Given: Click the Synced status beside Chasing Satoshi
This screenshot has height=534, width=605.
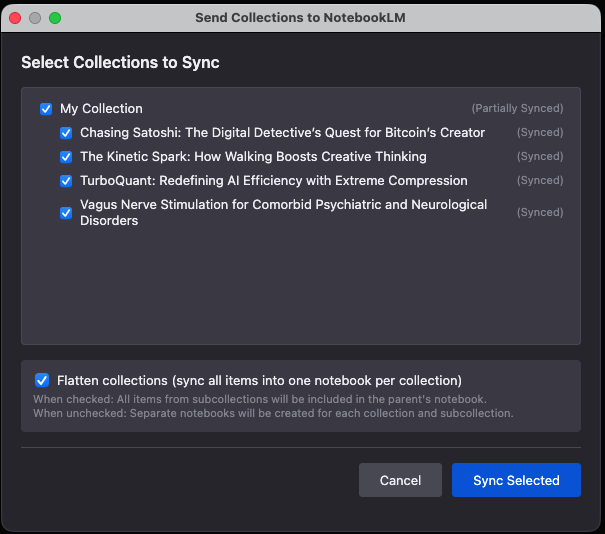Looking at the screenshot, I should [x=540, y=132].
